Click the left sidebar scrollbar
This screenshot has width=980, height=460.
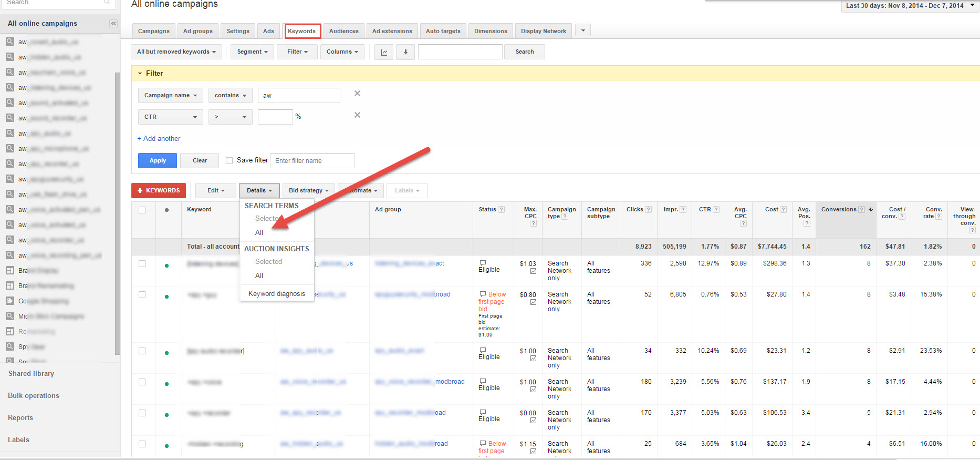click(x=117, y=210)
